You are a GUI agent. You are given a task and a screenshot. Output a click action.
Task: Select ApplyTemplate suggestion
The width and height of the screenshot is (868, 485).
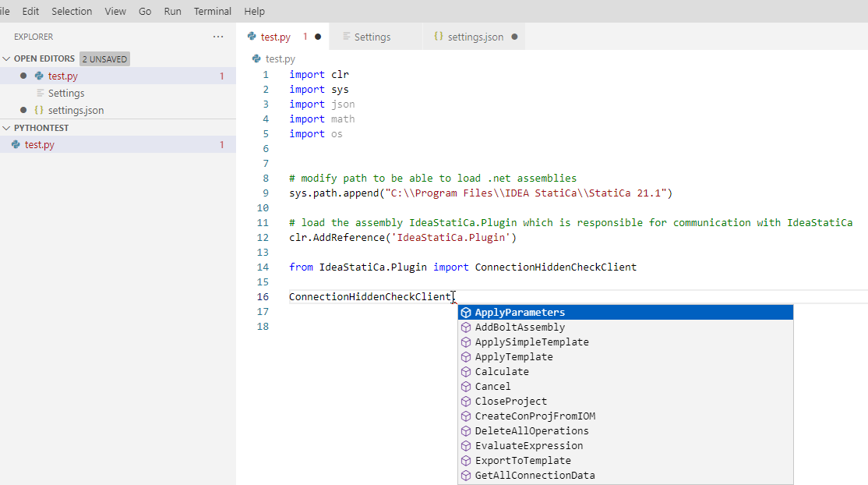tap(626, 357)
